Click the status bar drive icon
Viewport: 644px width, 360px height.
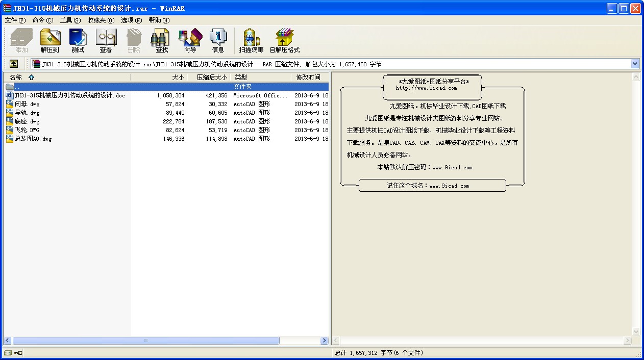[7, 353]
